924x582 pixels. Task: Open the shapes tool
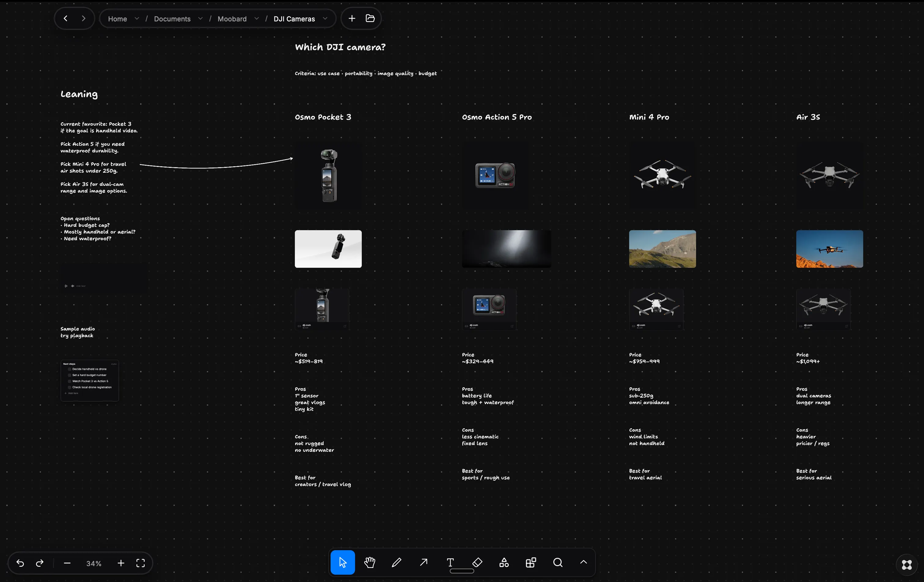tap(504, 562)
